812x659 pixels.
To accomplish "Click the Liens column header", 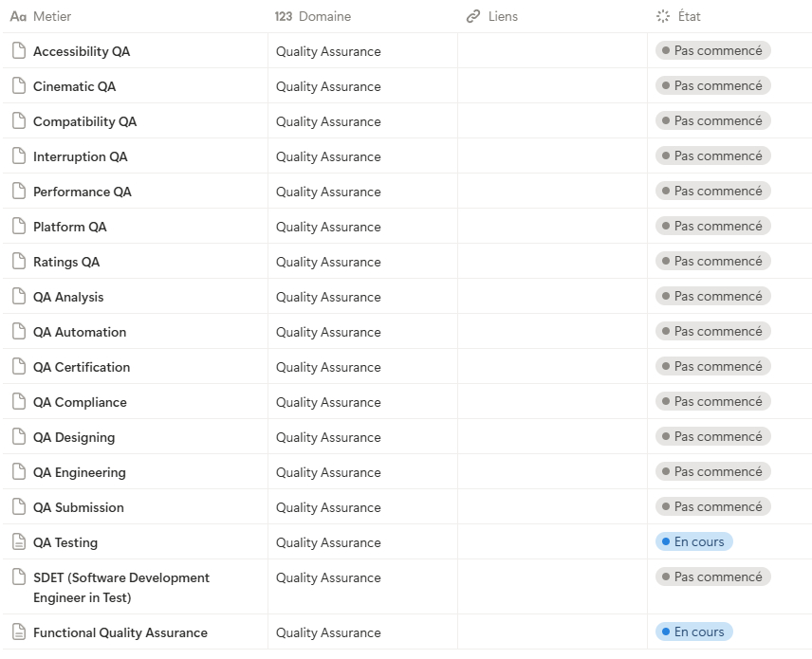I will 500,16.
